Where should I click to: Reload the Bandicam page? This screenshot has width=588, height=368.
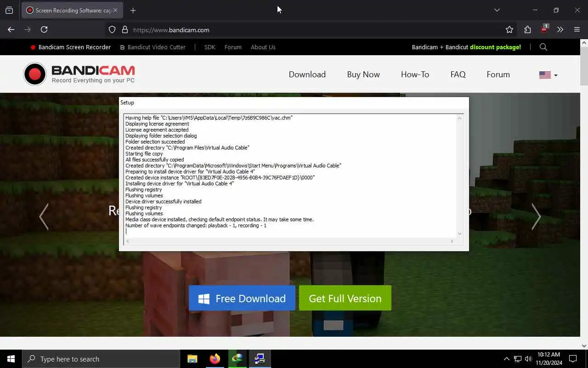[x=44, y=29]
